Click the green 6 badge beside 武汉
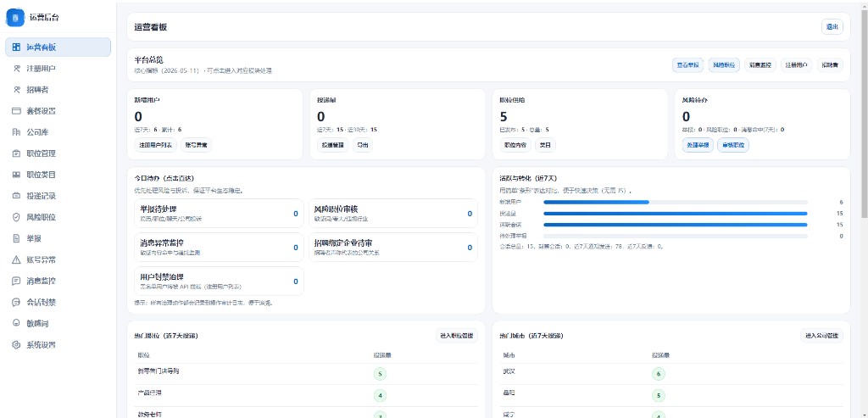Screen dimensions: 868x418 [658, 374]
